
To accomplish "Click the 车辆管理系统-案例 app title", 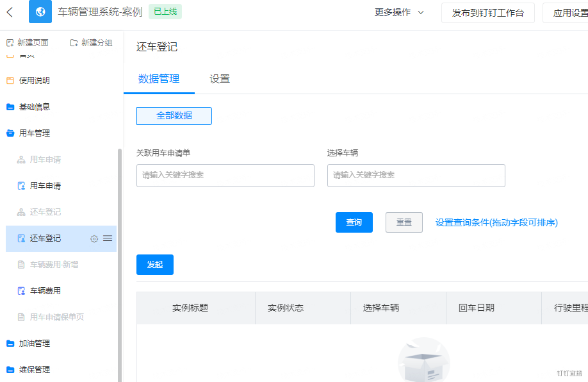I will pyautogui.click(x=100, y=12).
